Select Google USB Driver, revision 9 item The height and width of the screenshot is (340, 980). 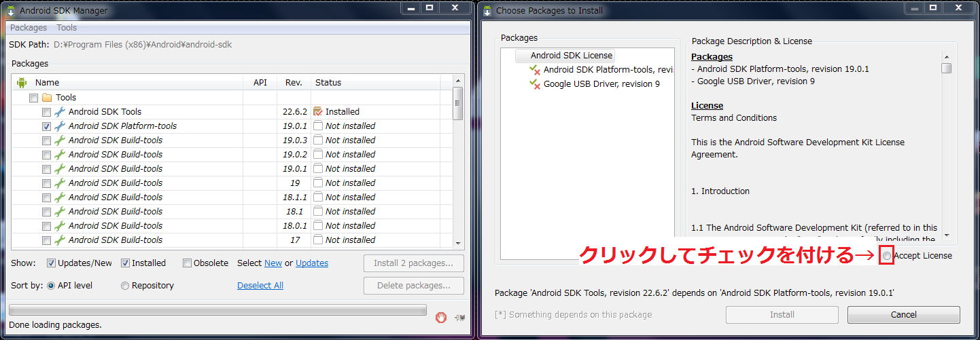click(601, 84)
